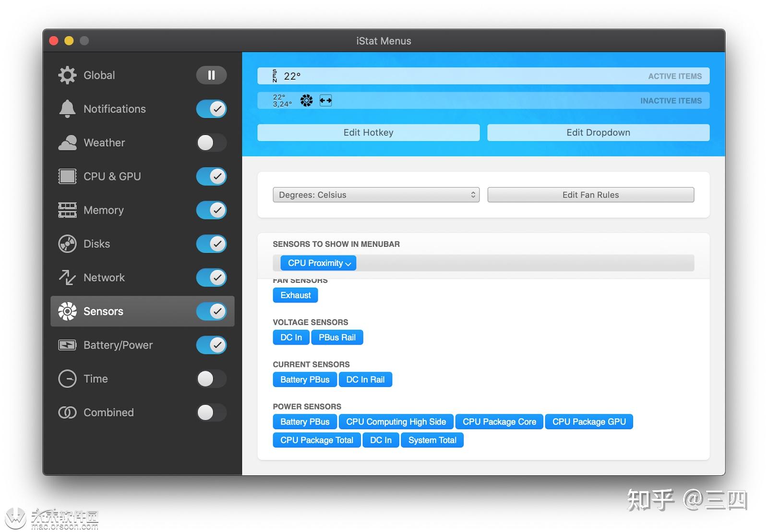Viewport: 768px width, 532px height.
Task: Select the Exhaust fan sensor tag
Action: click(295, 295)
